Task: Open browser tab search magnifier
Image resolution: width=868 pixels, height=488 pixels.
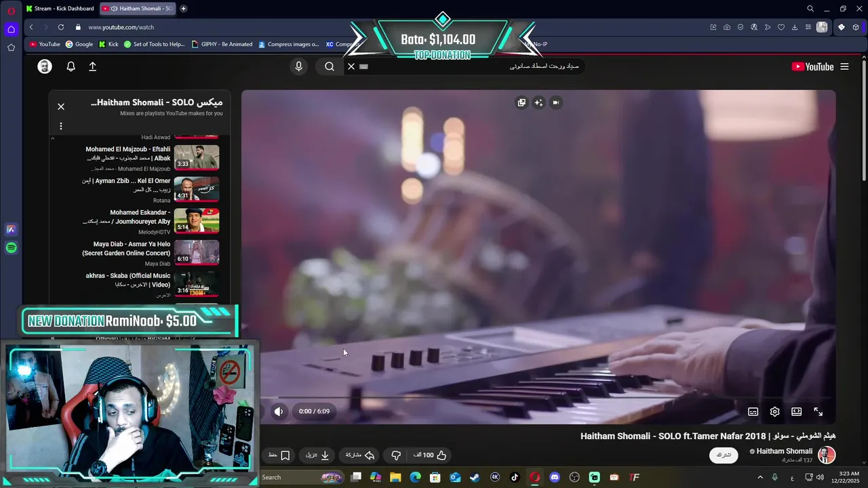Action: coord(810,9)
